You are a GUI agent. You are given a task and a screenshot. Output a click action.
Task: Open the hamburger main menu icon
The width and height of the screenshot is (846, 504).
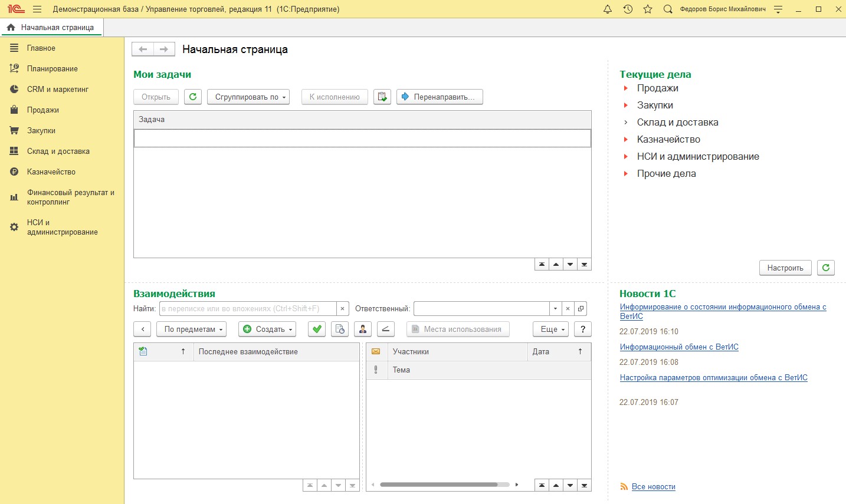tap(37, 9)
